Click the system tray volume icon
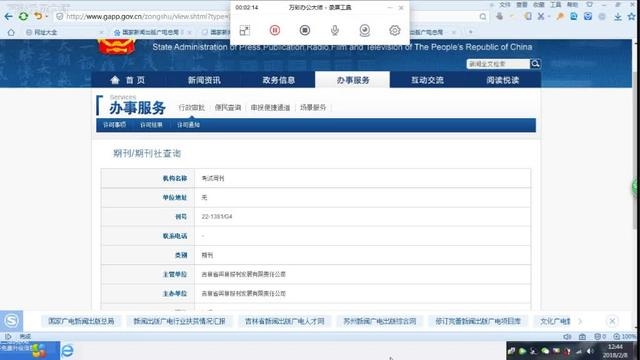 coord(590,351)
